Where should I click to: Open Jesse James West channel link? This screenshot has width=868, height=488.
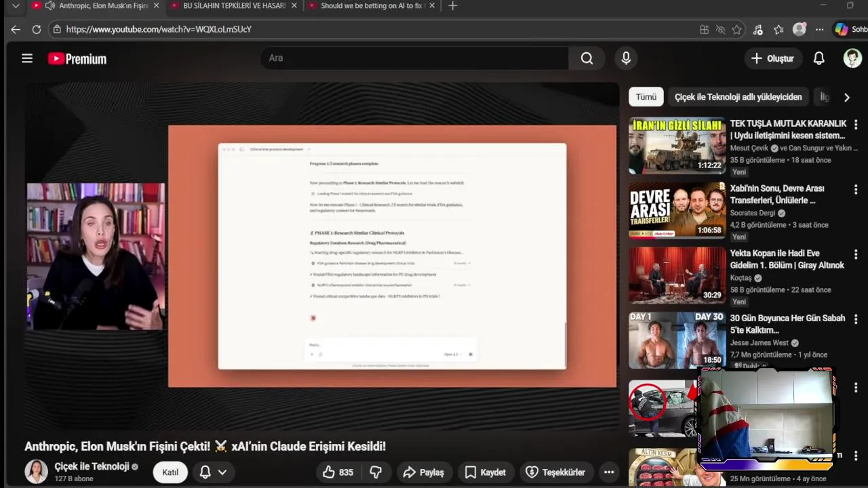click(759, 343)
